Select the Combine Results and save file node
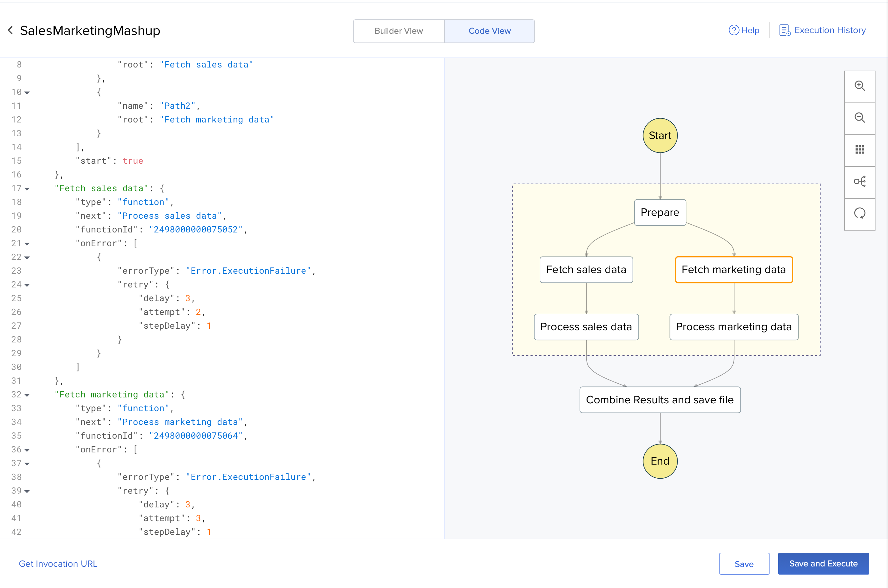Viewport: 888px width, 588px height. [659, 400]
